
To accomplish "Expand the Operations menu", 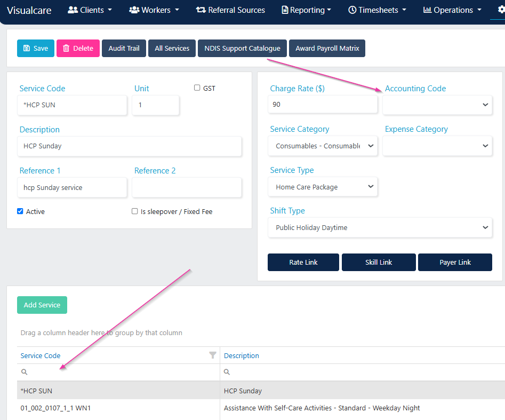I will pos(452,10).
